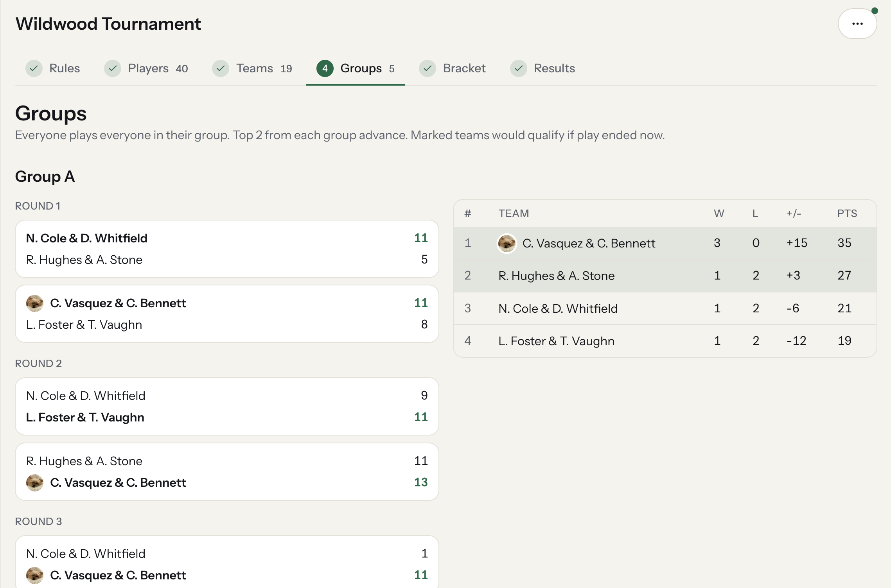Click the Vasquez & Bennett avatar in standings

tap(507, 244)
